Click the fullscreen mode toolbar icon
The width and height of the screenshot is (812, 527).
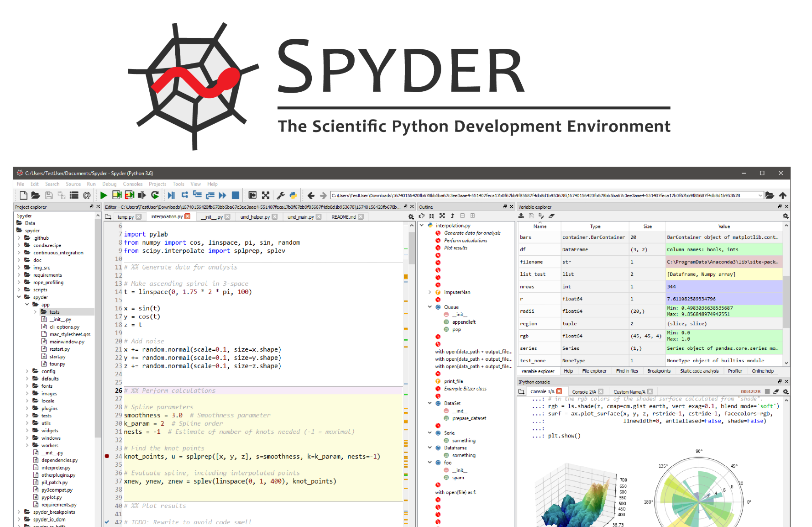point(266,195)
